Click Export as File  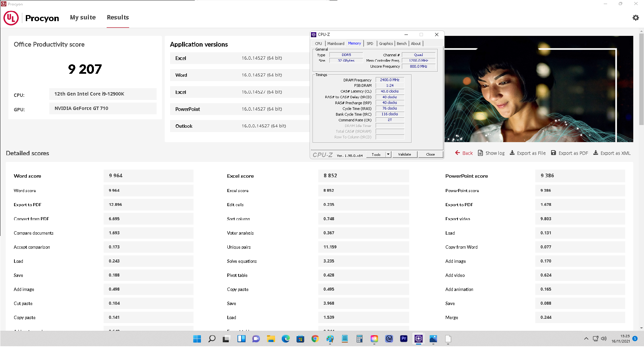(x=528, y=153)
